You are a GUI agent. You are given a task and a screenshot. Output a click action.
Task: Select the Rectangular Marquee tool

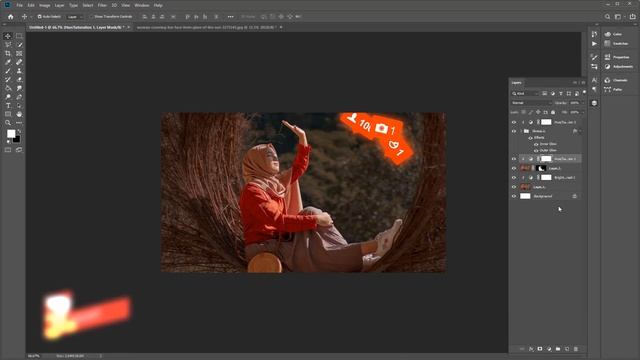pos(19,36)
